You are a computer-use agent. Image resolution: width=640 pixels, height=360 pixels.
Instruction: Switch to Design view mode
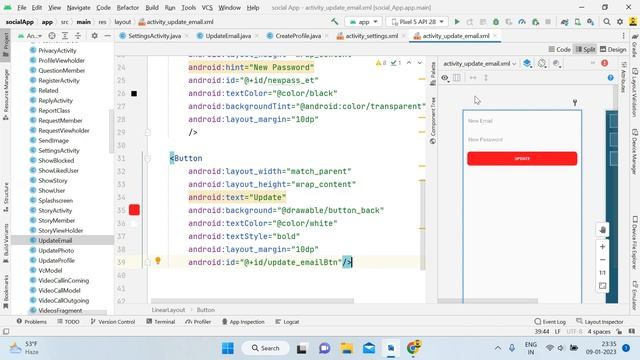point(613,49)
